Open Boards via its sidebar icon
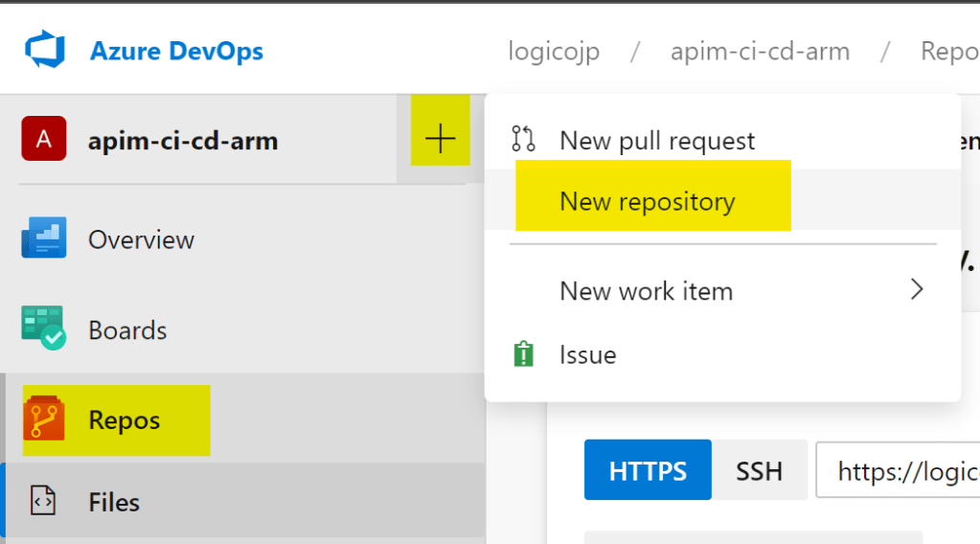This screenshot has width=980, height=544. [x=44, y=329]
